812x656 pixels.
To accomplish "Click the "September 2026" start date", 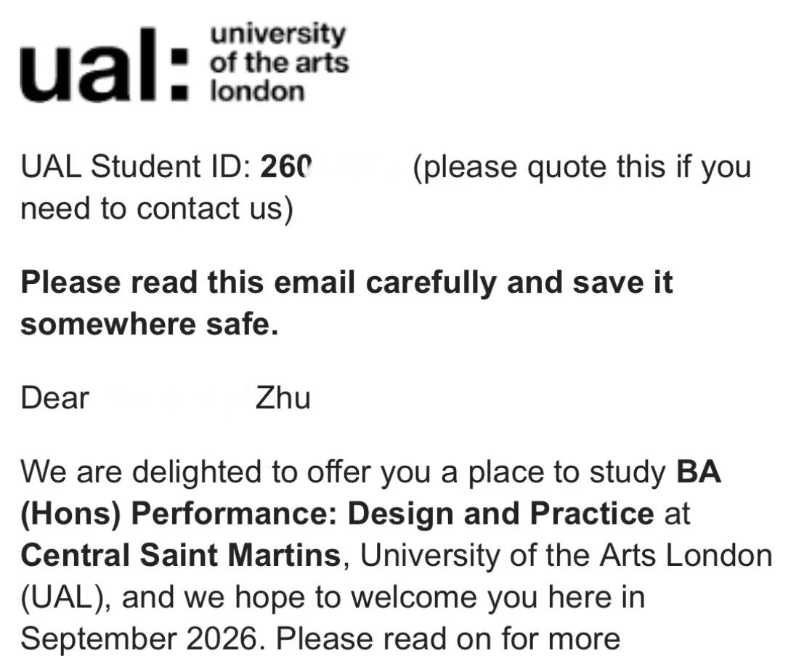I will coord(138,639).
